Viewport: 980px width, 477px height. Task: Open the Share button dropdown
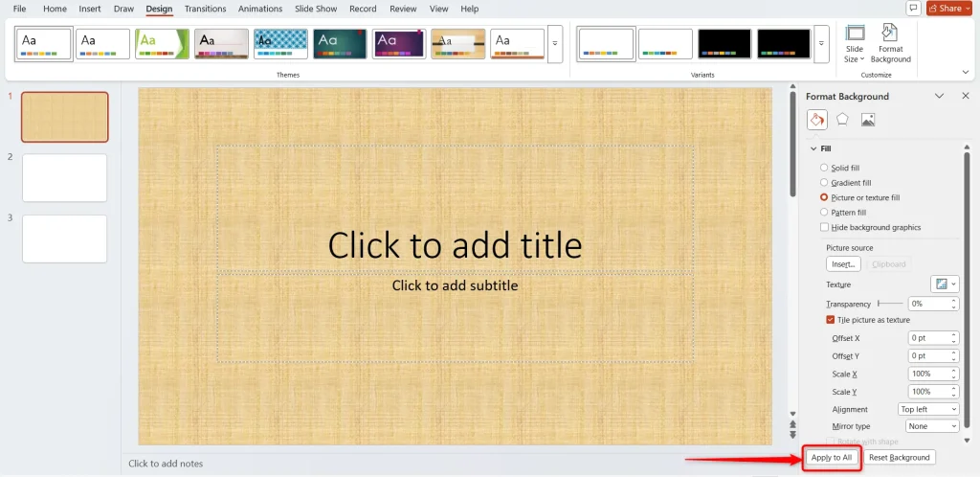[x=949, y=8]
